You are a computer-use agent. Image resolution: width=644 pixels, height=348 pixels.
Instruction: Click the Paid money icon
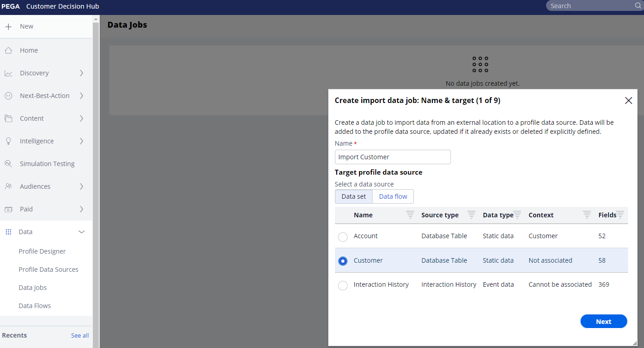click(8, 209)
